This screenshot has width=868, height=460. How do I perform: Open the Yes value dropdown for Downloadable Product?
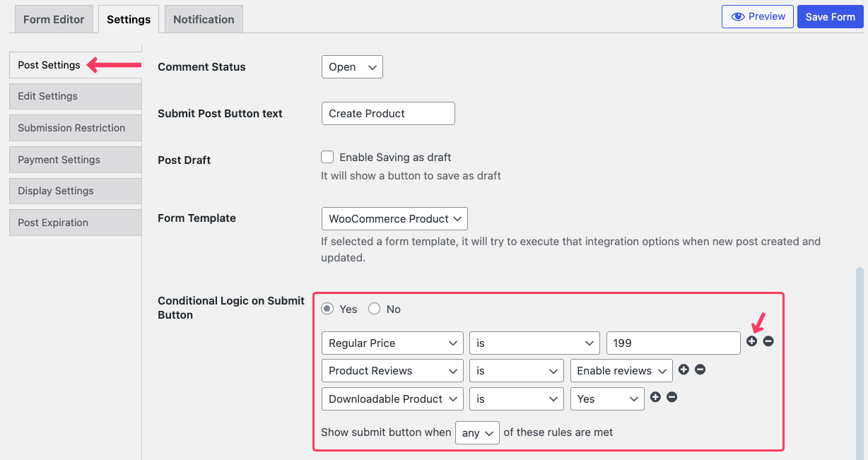point(607,399)
